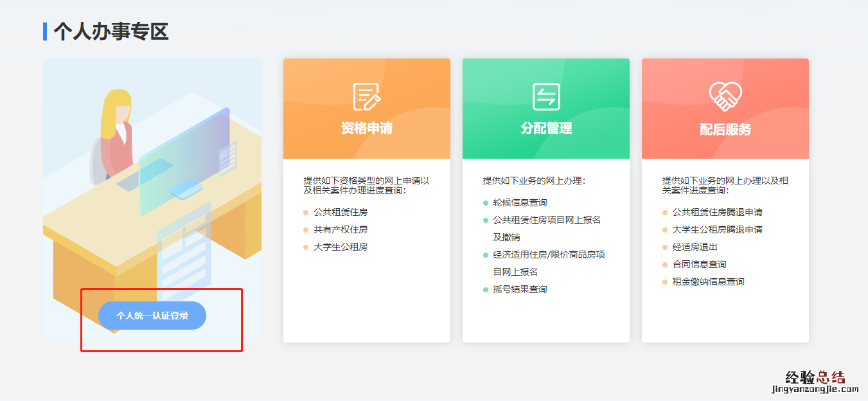Click the 配后服务 heart-handshake icon
This screenshot has height=401, width=868.
click(725, 96)
